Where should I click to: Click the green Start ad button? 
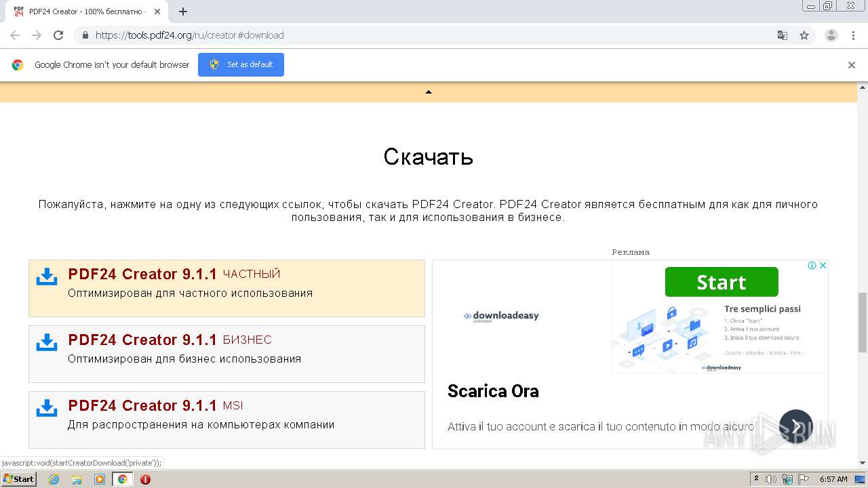point(722,282)
